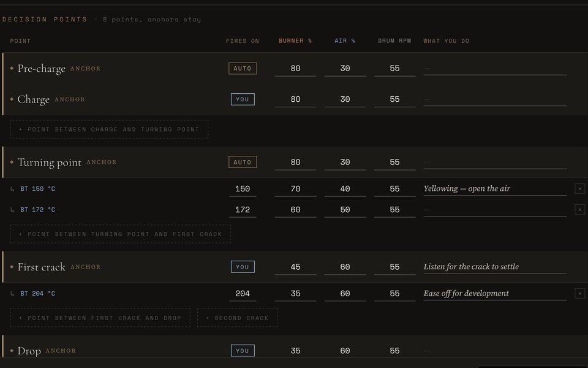Screen dimensions: 588x368
Task: Edit Turning point air percent
Action: 345,162
